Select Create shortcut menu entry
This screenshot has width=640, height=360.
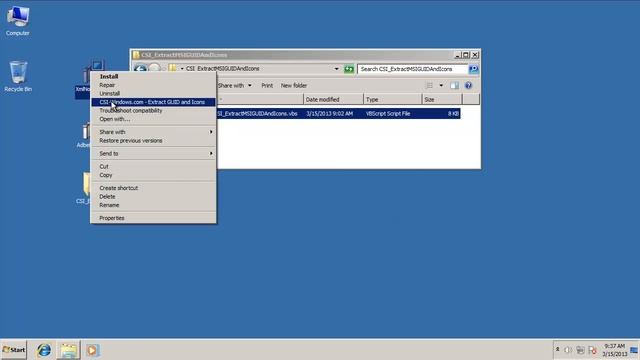pyautogui.click(x=153, y=188)
